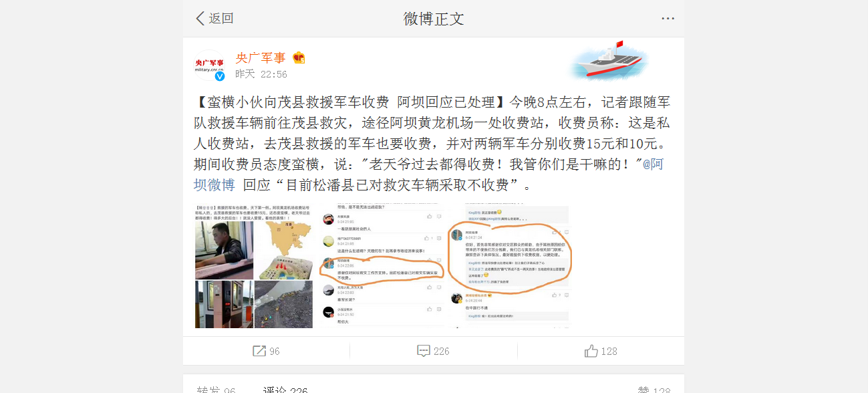Open the 赞 128 likes tab

pyautogui.click(x=653, y=389)
